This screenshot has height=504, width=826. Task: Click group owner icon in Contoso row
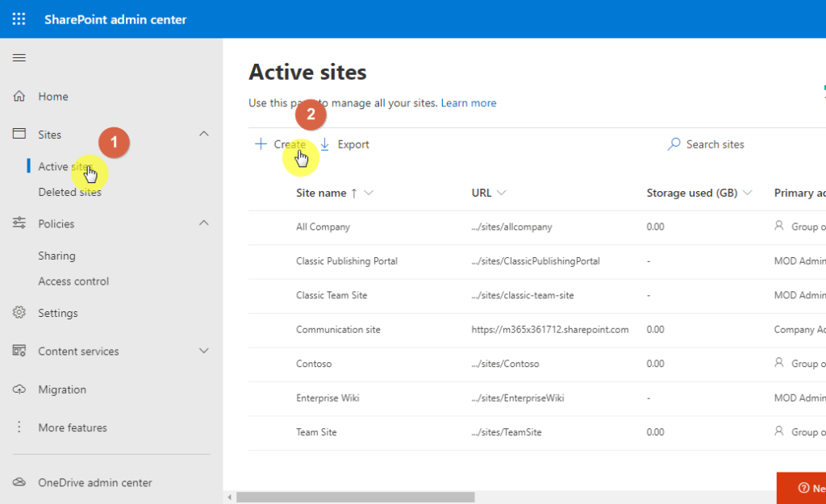(x=778, y=363)
